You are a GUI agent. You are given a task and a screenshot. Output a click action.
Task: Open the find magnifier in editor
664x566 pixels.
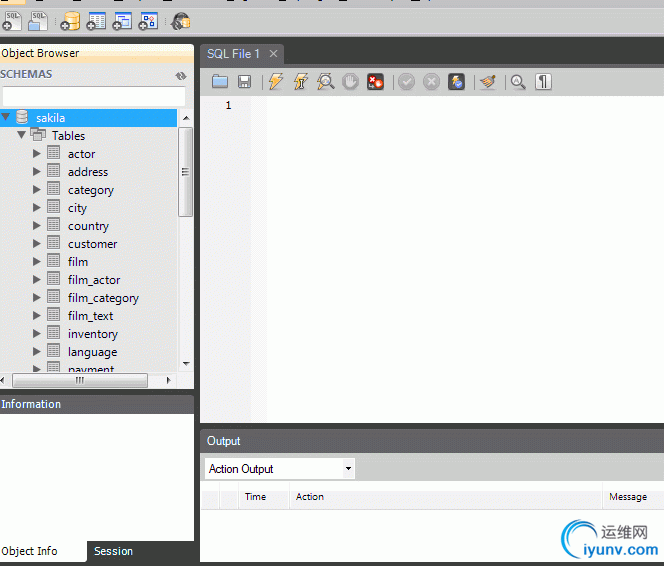(x=518, y=81)
